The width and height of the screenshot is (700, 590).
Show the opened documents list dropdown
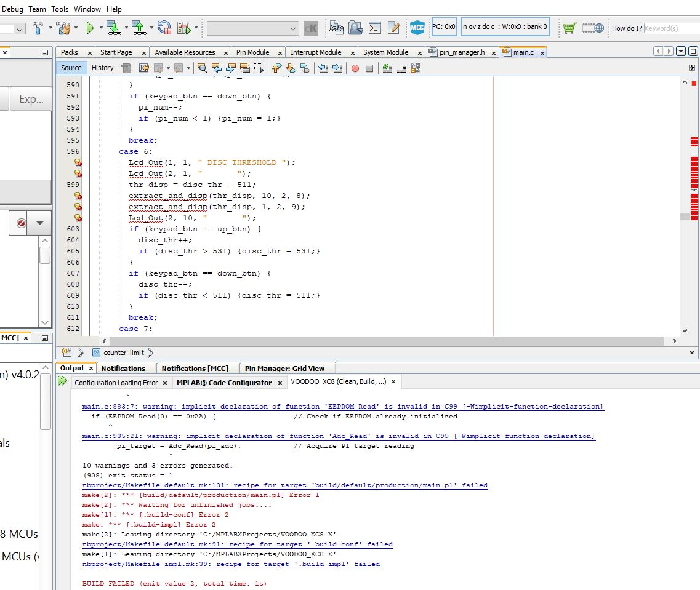[x=681, y=52]
